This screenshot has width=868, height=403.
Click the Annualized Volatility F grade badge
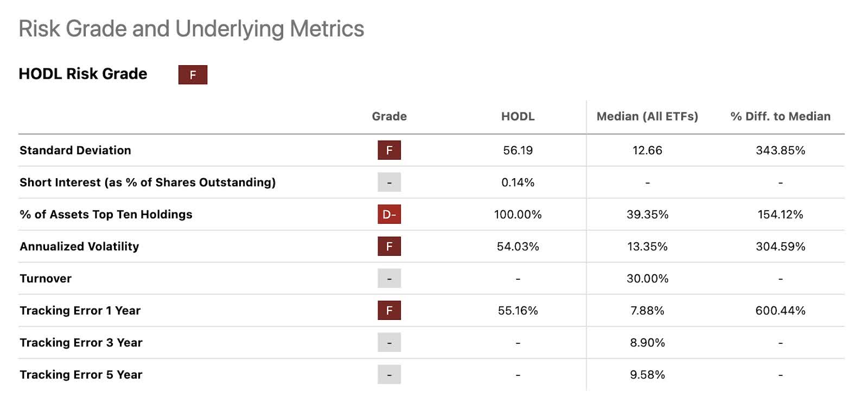click(389, 247)
